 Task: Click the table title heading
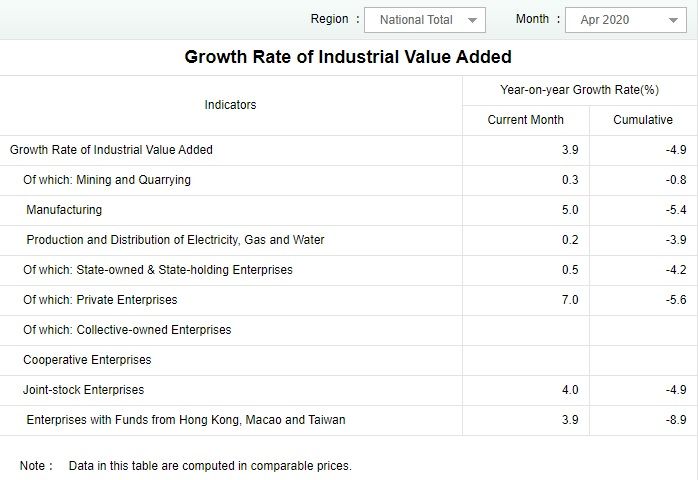click(x=348, y=56)
